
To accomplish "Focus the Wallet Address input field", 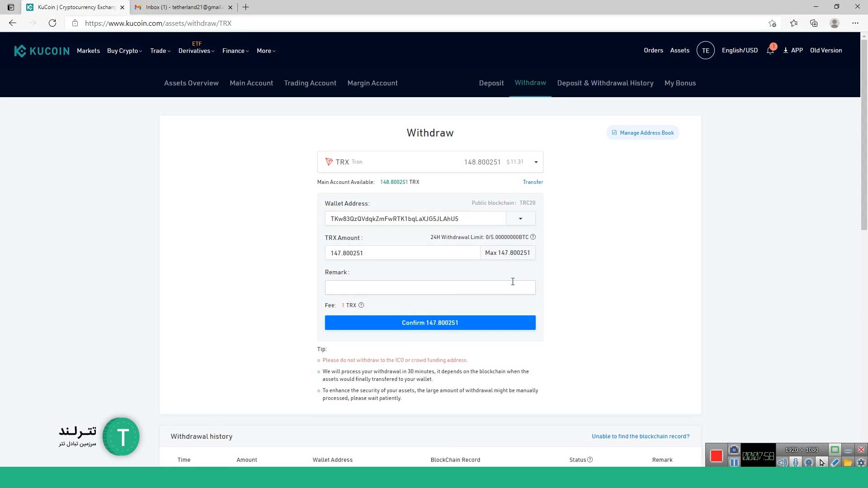I will (x=415, y=219).
